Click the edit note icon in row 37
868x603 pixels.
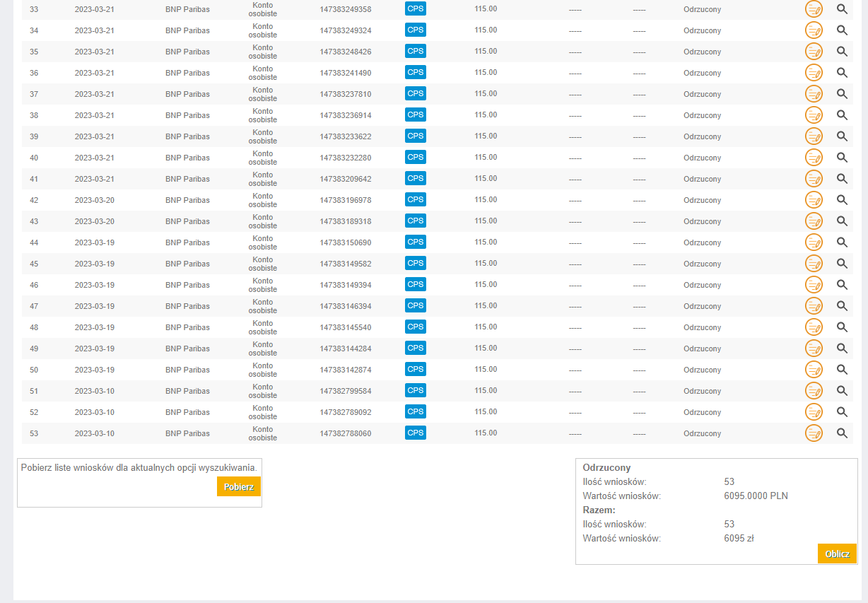tap(814, 94)
